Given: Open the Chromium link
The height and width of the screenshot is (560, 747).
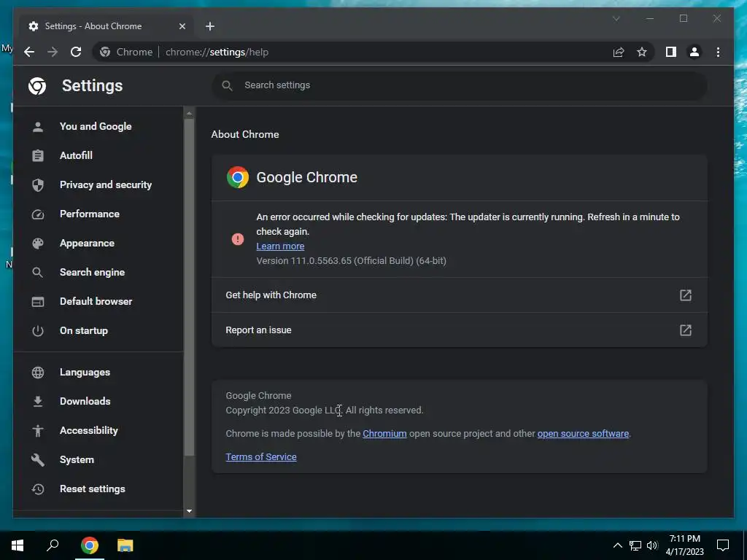Looking at the screenshot, I should (x=384, y=434).
